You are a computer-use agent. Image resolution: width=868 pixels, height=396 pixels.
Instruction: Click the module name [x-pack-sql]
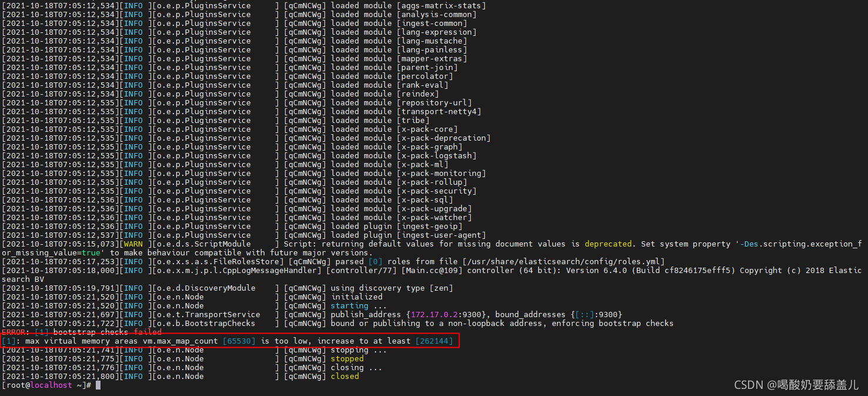pyautogui.click(x=425, y=200)
